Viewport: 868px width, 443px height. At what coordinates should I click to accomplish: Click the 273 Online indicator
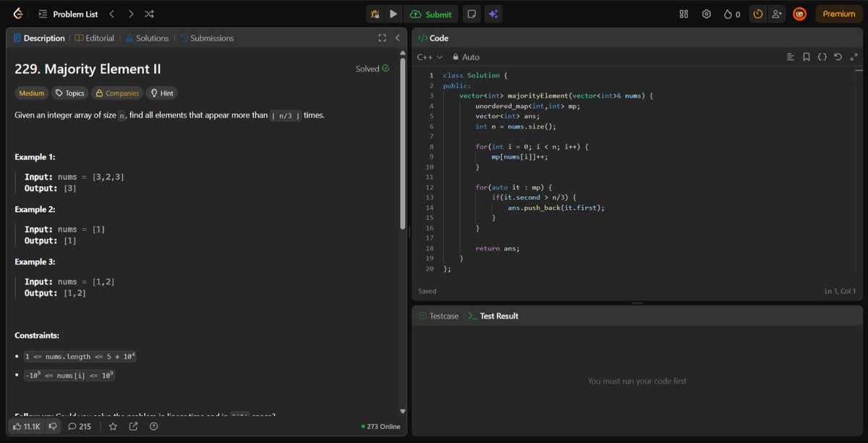pyautogui.click(x=380, y=426)
